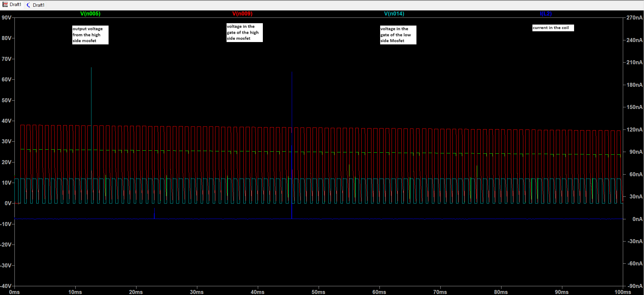Click the "gate of the low side Mosfet" annotation
Screen dimensions: 644x295
pos(398,35)
